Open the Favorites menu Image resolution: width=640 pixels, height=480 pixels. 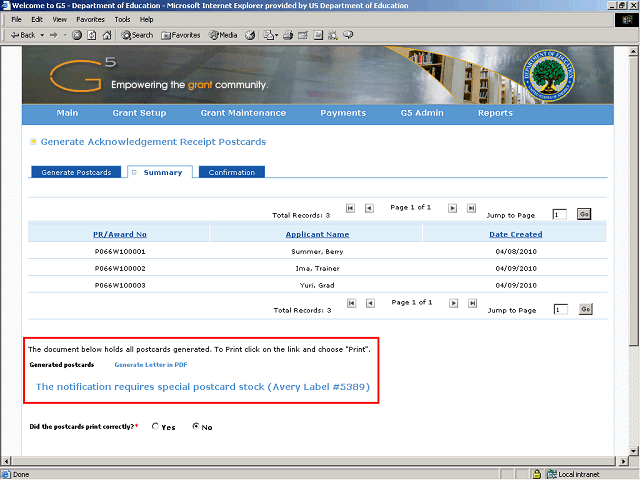click(90, 19)
